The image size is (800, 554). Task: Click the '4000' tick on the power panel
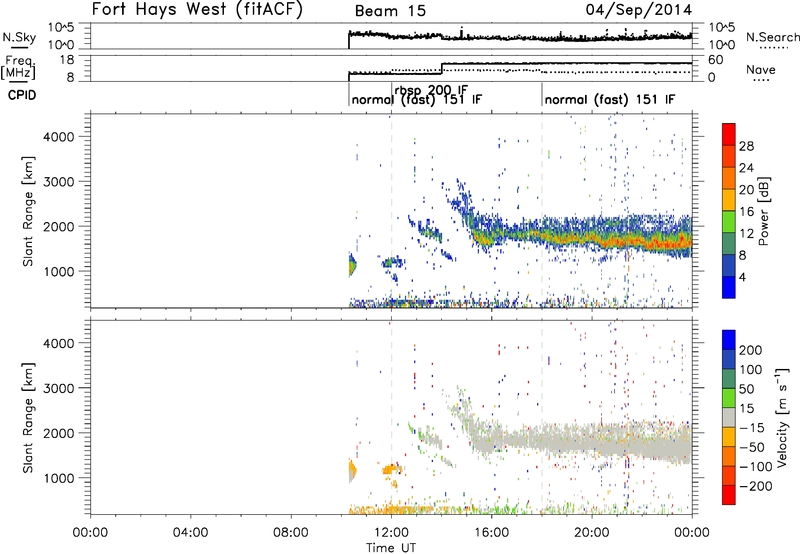point(59,137)
